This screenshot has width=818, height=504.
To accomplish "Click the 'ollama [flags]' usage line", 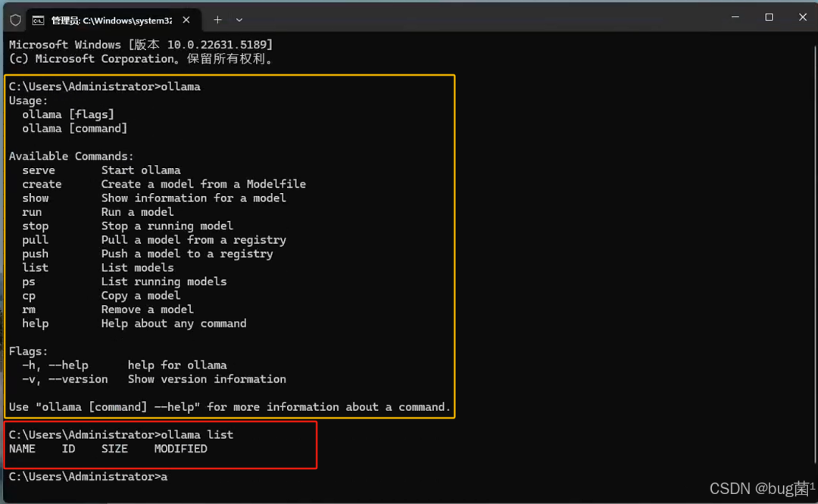I will 68,115.
